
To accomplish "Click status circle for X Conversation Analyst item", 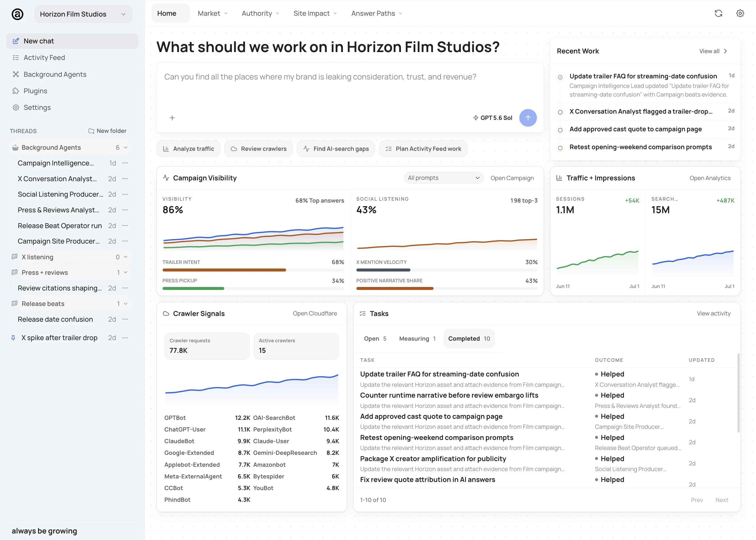I will (560, 112).
